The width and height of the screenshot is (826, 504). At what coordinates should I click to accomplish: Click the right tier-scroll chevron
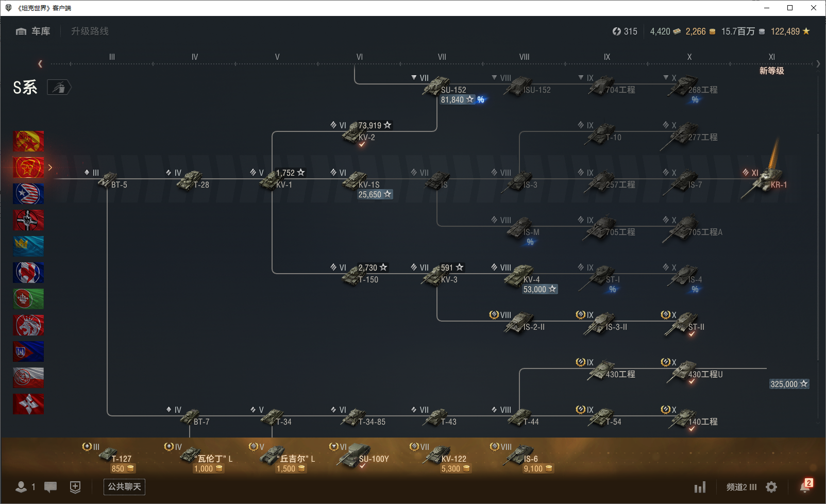coord(818,64)
